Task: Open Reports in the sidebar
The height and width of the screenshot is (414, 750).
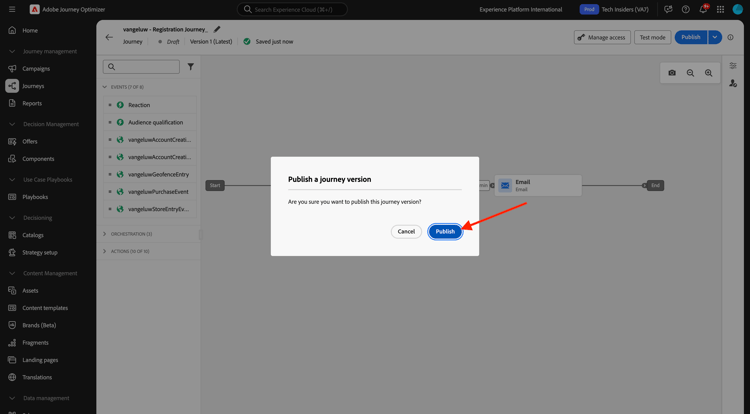Action: [x=32, y=103]
